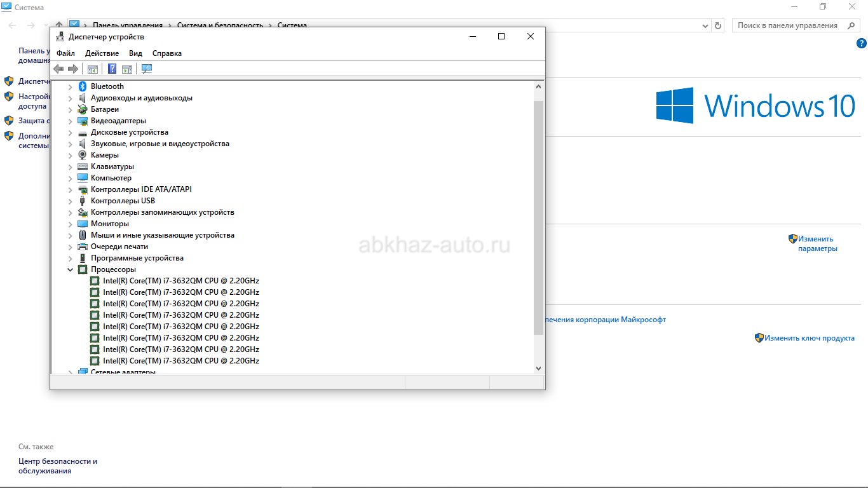Image resolution: width=868 pixels, height=488 pixels.
Task: Click the Help toolbar icon in Device Manager
Action: [x=112, y=69]
